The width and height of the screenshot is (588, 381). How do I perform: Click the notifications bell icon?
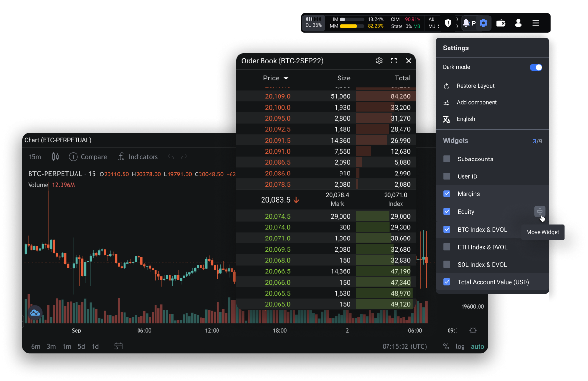[x=466, y=23]
